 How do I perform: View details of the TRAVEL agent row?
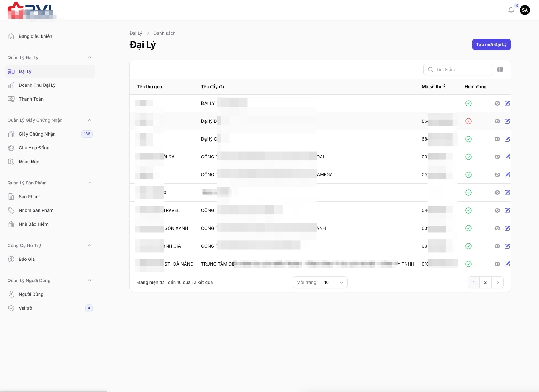pyautogui.click(x=497, y=210)
